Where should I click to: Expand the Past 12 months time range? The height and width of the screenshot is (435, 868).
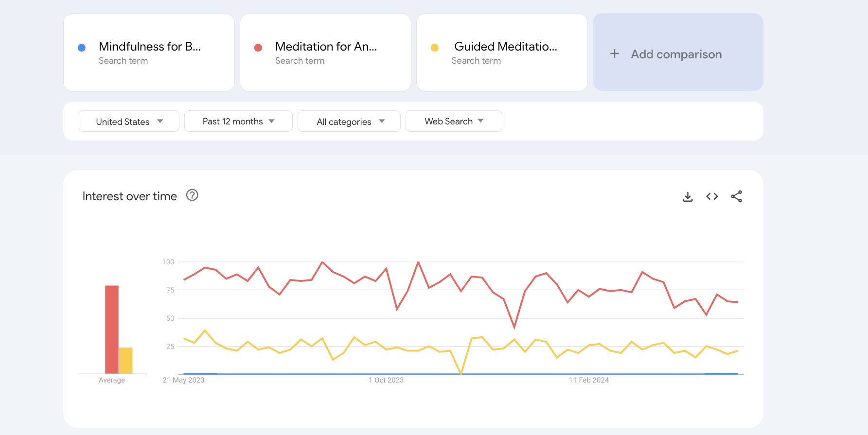(x=238, y=122)
